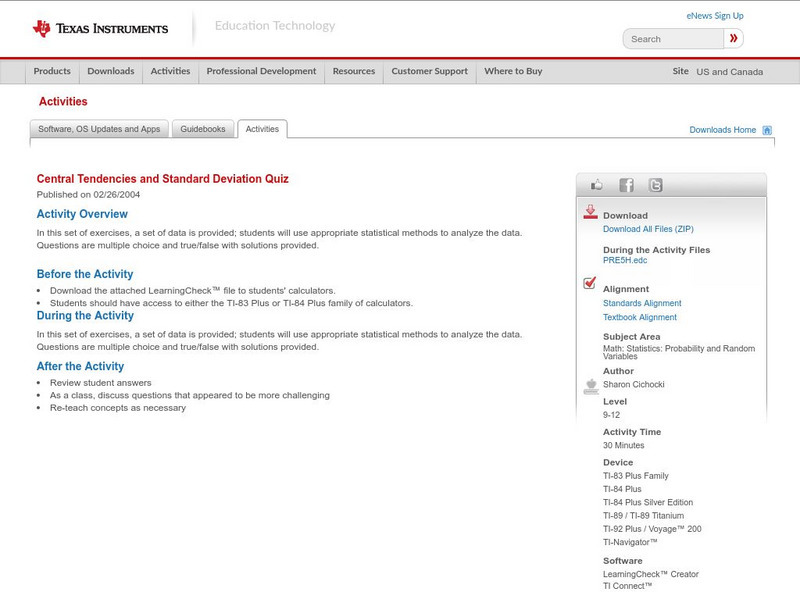Click 'TI-89 / TI-89 Titanium' device entry
This screenshot has height=592, width=800.
pyautogui.click(x=643, y=515)
